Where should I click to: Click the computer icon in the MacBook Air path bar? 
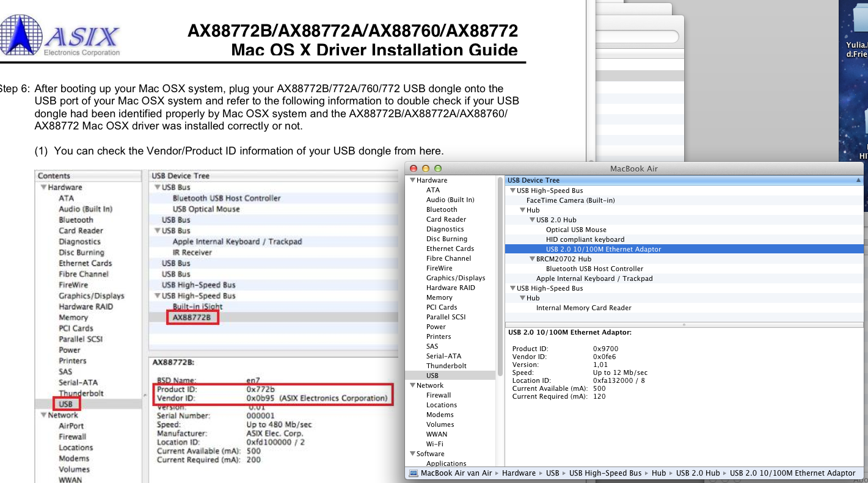point(413,473)
